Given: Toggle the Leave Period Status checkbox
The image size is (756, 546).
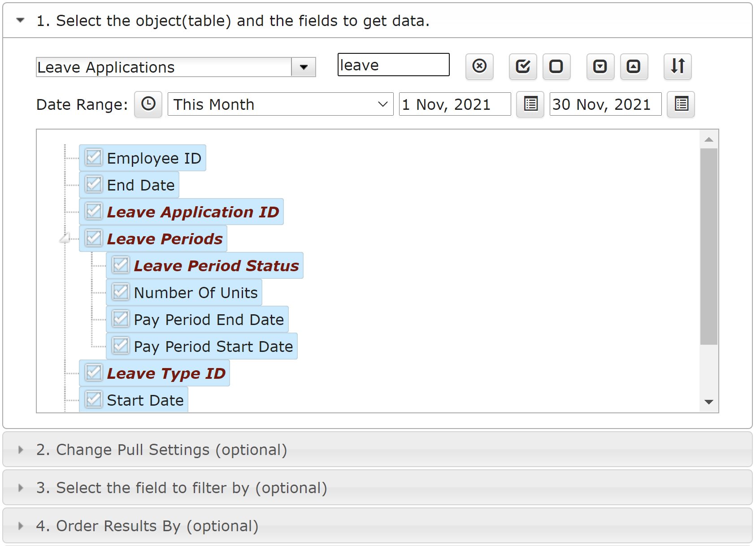Looking at the screenshot, I should click(121, 265).
